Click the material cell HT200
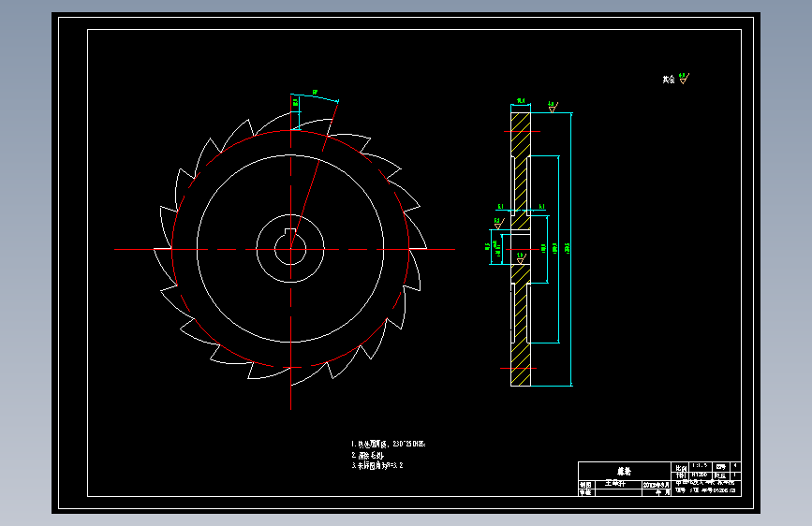Viewport: 812px width, 526px height. click(x=700, y=475)
